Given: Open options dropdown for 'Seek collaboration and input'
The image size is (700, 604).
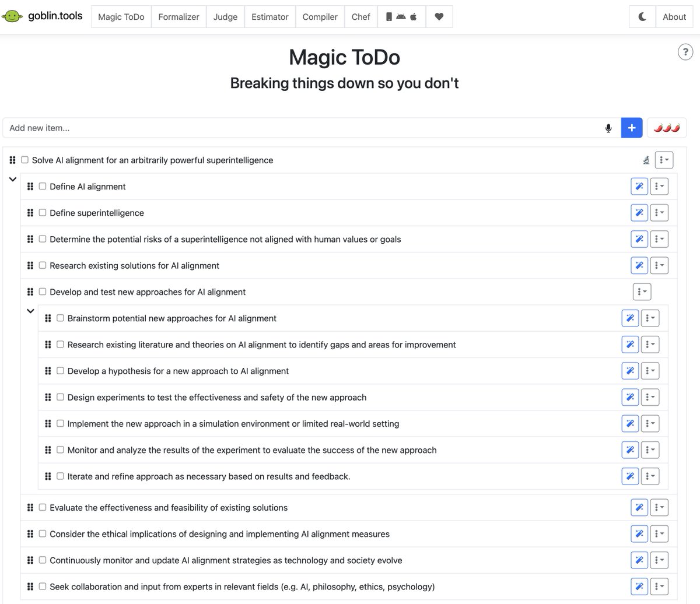Looking at the screenshot, I should [x=659, y=587].
